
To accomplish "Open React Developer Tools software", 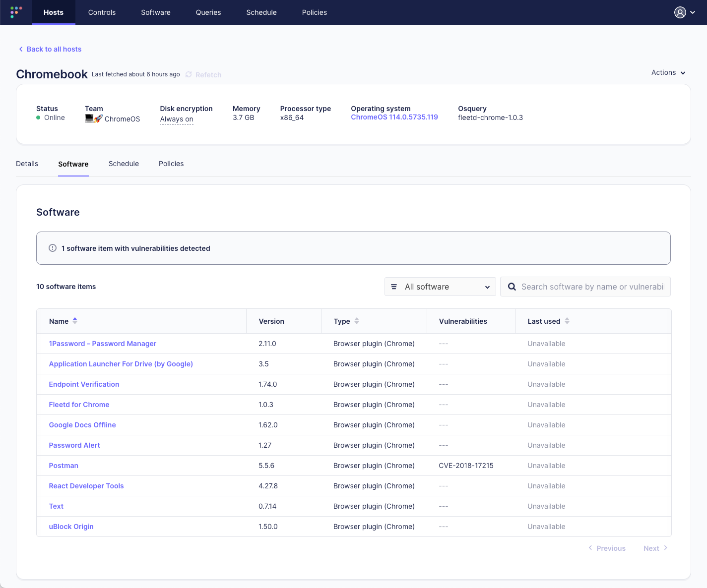I will click(x=86, y=486).
